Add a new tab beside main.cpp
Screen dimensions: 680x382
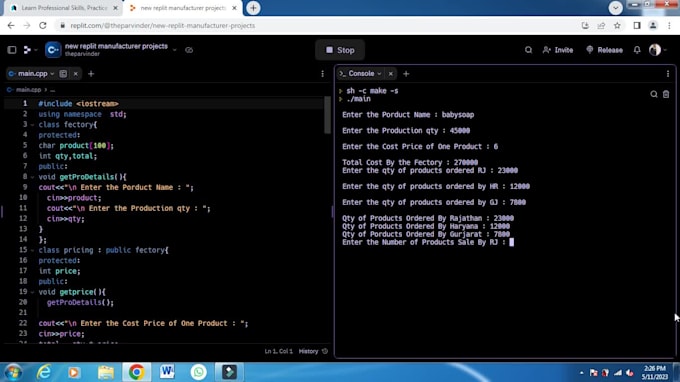tap(91, 74)
